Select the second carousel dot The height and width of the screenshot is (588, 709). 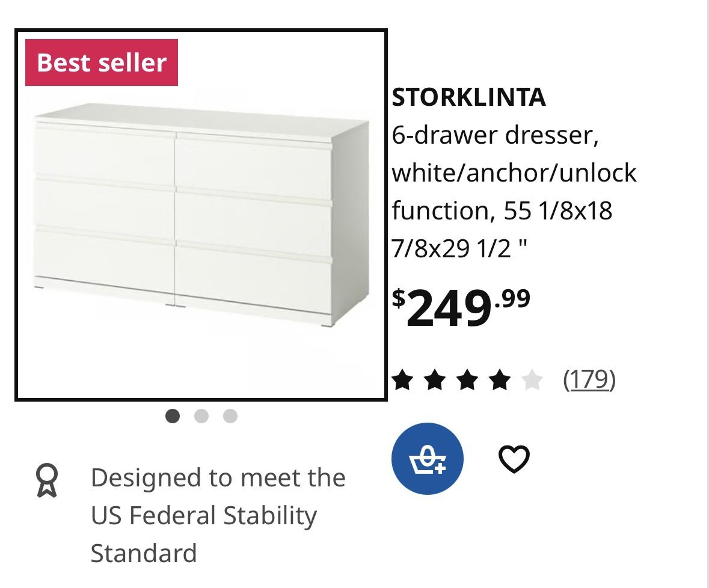click(201, 415)
